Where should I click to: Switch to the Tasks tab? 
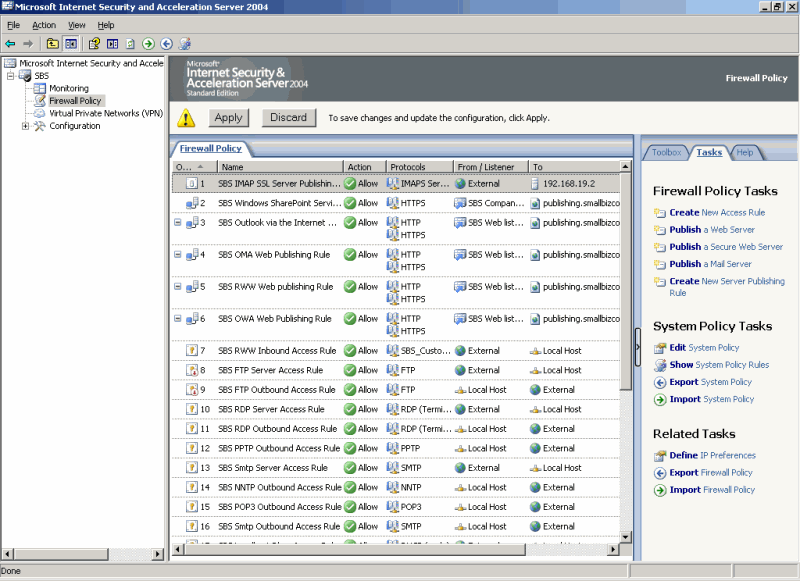(709, 152)
